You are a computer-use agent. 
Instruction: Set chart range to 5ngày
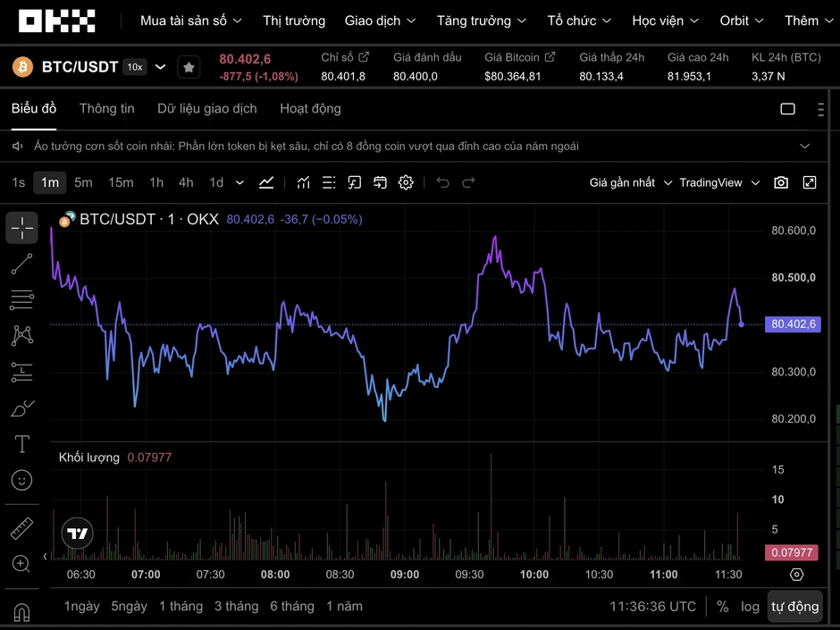click(x=129, y=607)
